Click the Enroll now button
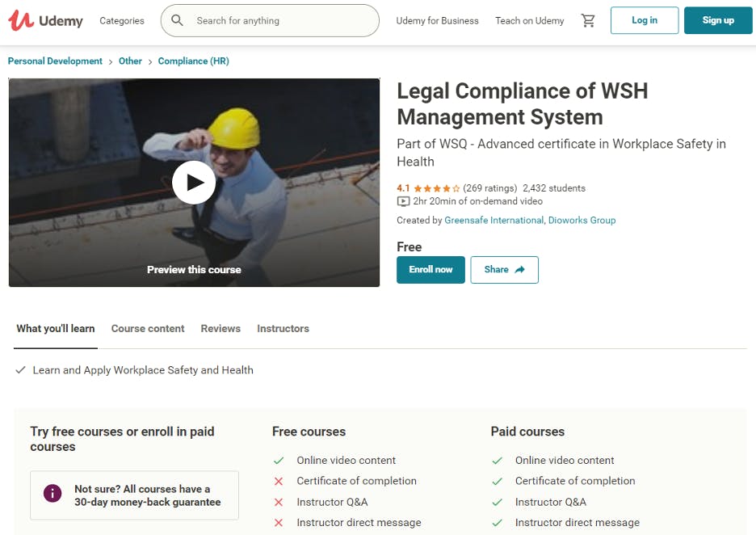Image resolution: width=756 pixels, height=535 pixels. click(x=430, y=270)
